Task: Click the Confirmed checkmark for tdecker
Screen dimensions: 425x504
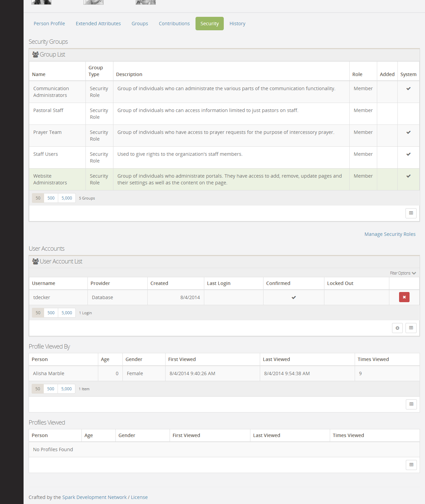Action: [x=294, y=297]
